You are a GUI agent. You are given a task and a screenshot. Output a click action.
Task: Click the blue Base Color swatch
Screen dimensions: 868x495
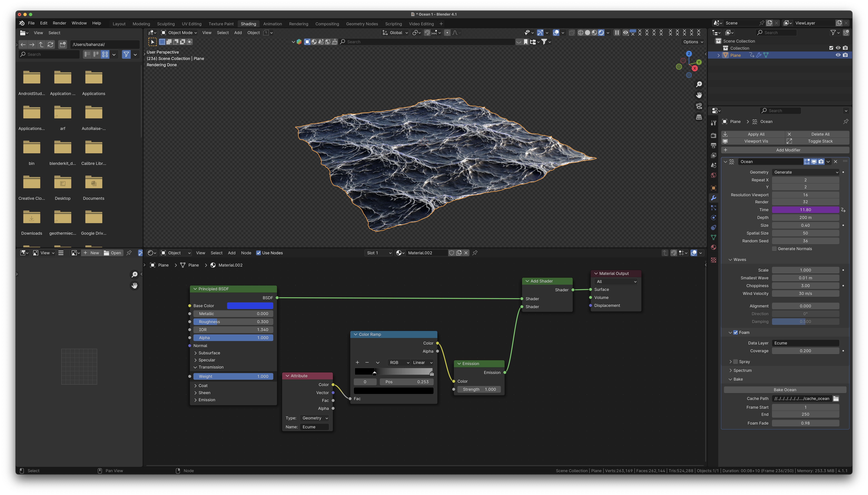[250, 306]
